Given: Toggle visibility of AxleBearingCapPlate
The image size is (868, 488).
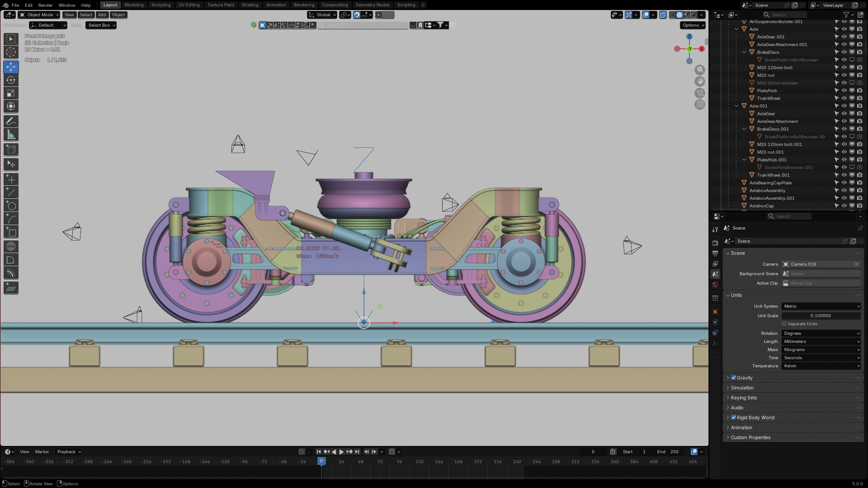Looking at the screenshot, I should (844, 183).
